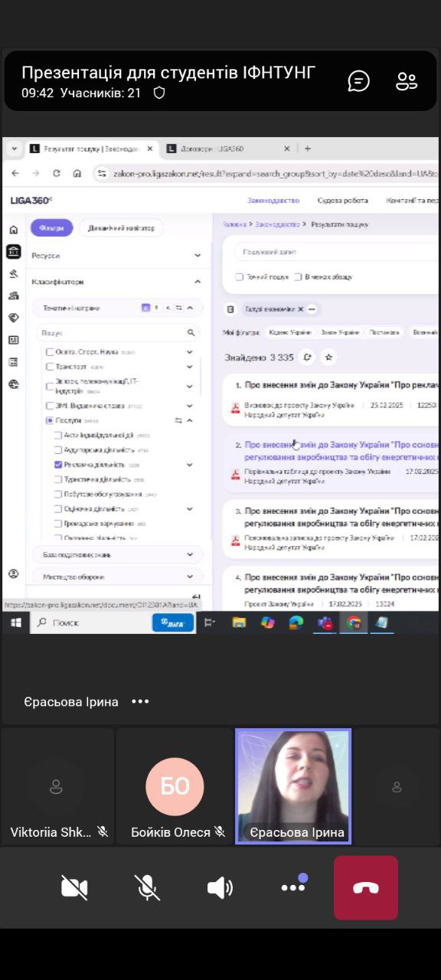Check the Туристична діяльність checkbox
The image size is (441, 980).
point(58,479)
